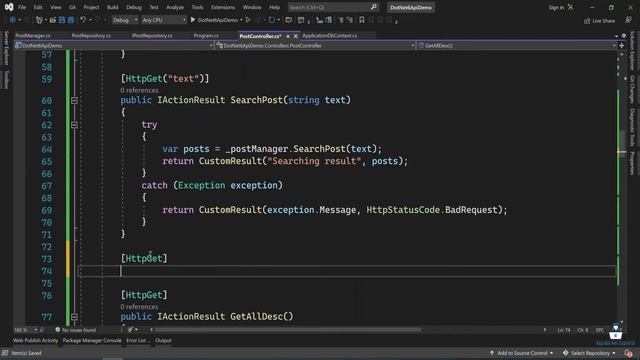
Task: Click the Visual Studio logo icon
Action: (9, 7)
